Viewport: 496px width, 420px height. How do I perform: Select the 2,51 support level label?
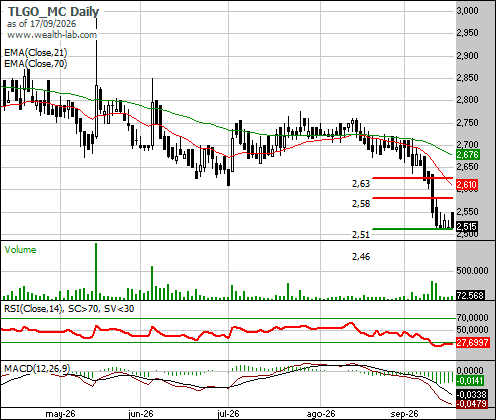[x=361, y=235]
